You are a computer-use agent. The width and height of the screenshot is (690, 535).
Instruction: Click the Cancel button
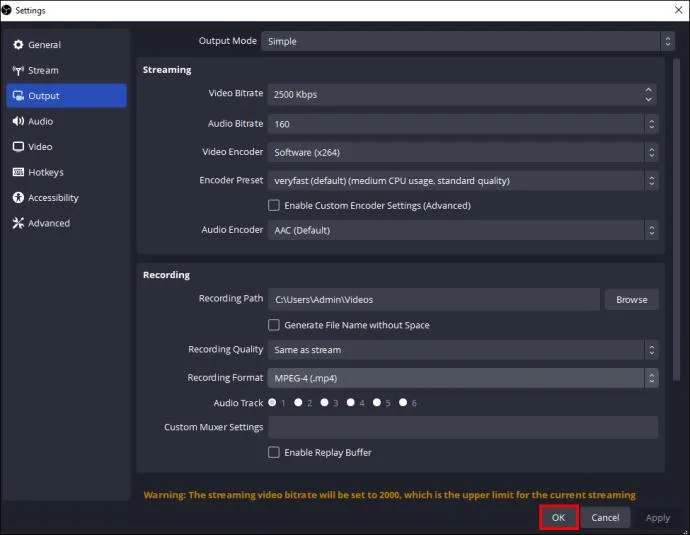pos(605,518)
